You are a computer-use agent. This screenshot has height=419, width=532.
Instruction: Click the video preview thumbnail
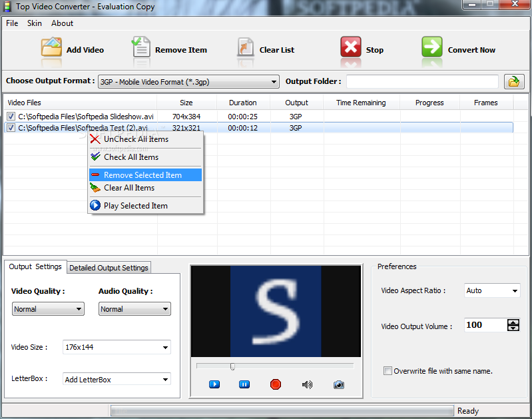pyautogui.click(x=276, y=311)
